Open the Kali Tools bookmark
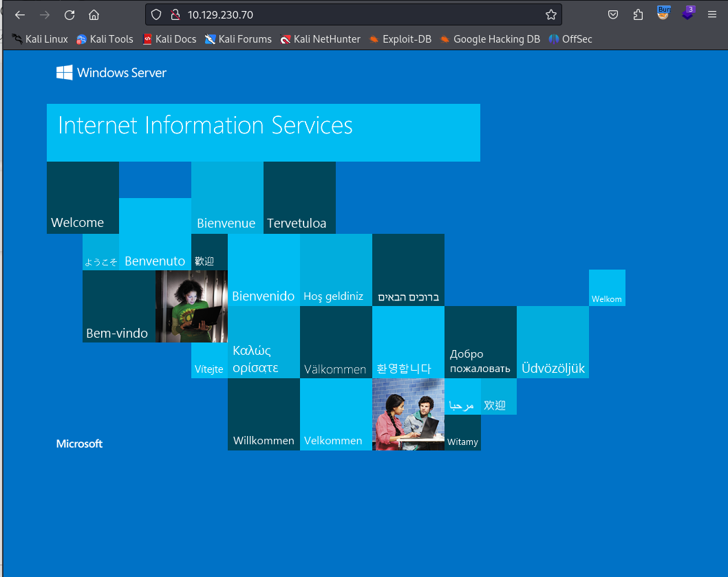The image size is (728, 577). click(105, 39)
